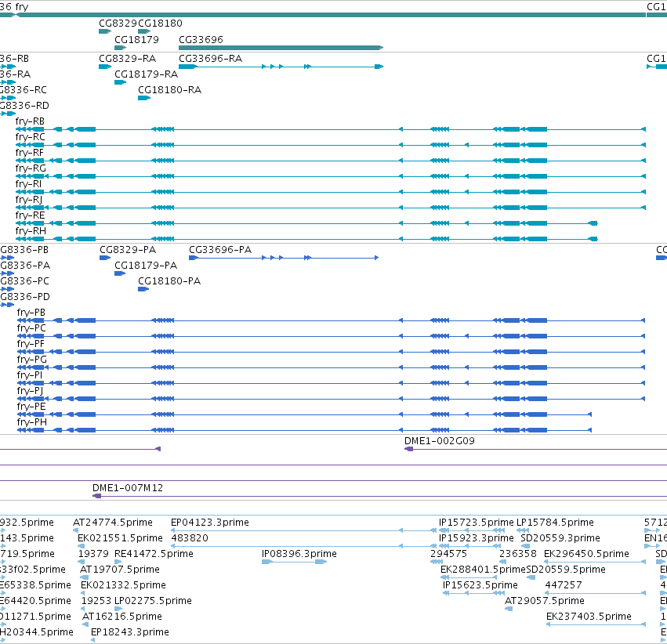Select the IP15923.3prime EST label
This screenshot has width=667, height=644.
point(476,538)
